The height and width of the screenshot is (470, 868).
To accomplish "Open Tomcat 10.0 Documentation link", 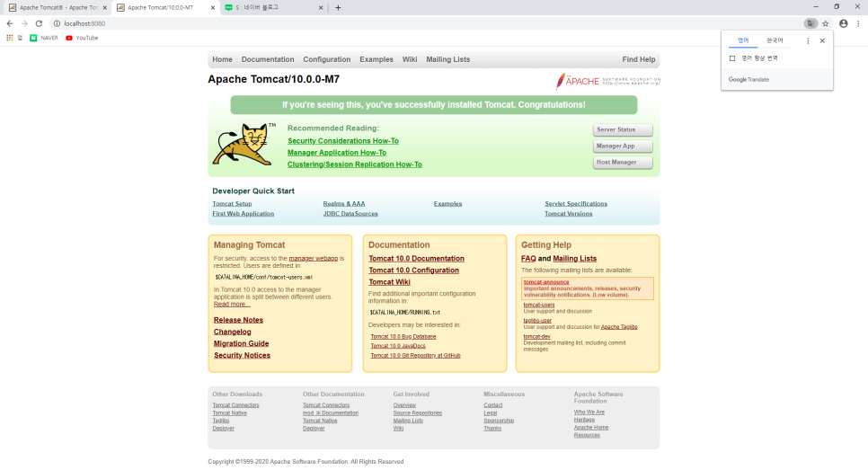I will [416, 259].
